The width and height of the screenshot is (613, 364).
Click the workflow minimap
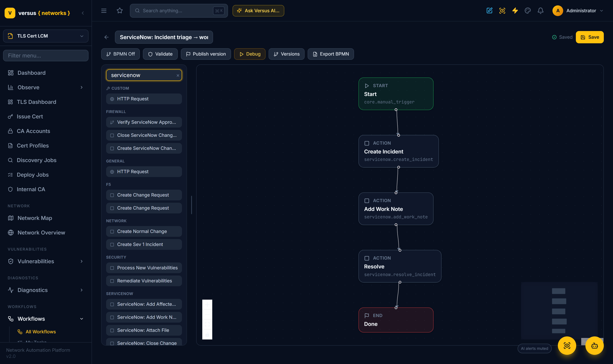tap(559, 311)
